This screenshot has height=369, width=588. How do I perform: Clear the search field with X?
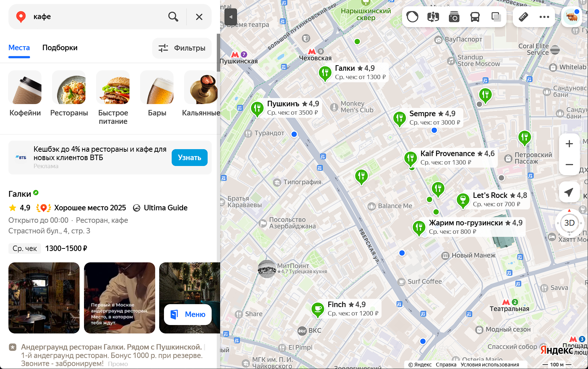(x=199, y=17)
